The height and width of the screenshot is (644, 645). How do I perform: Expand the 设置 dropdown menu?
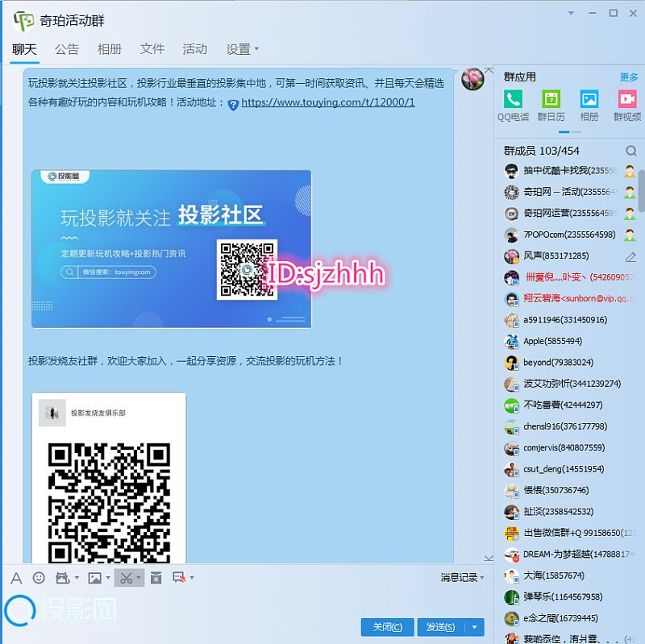[x=243, y=49]
